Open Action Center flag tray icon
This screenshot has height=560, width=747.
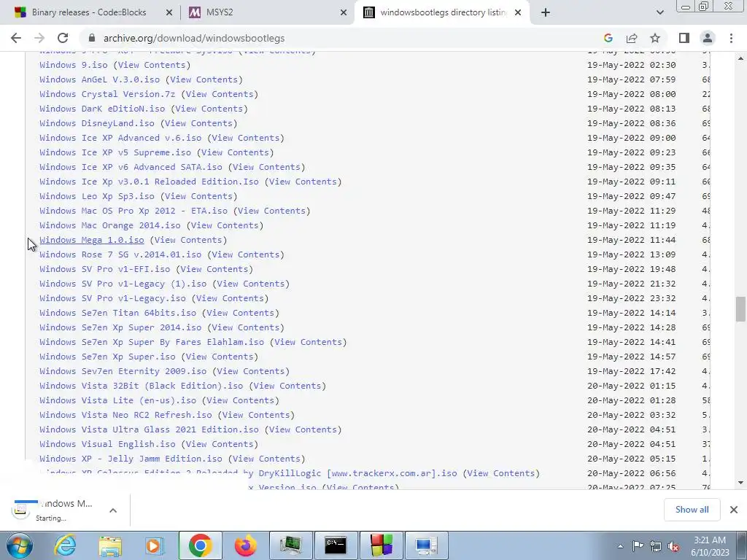coord(638,546)
